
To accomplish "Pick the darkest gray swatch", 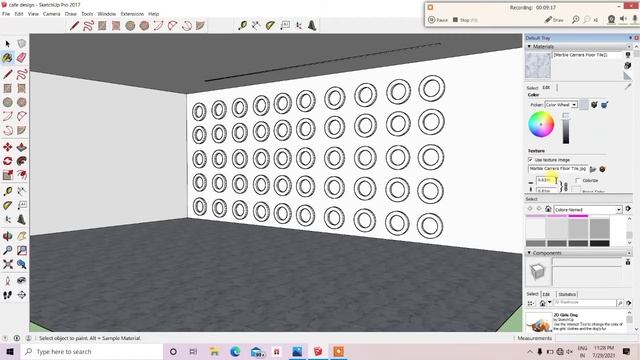I will click(x=600, y=244).
